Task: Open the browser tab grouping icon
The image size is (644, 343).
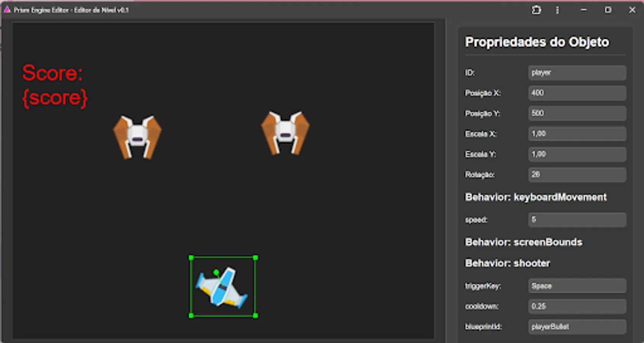Action: [x=536, y=10]
